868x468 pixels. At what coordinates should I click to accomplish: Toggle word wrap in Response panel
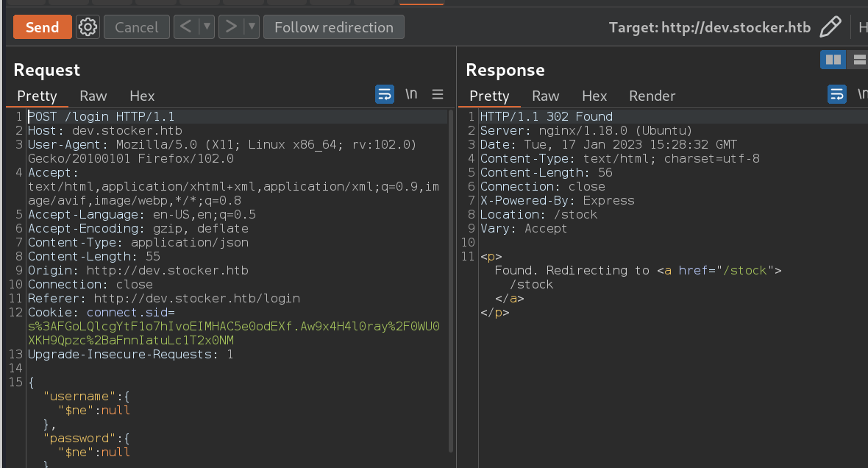click(837, 94)
